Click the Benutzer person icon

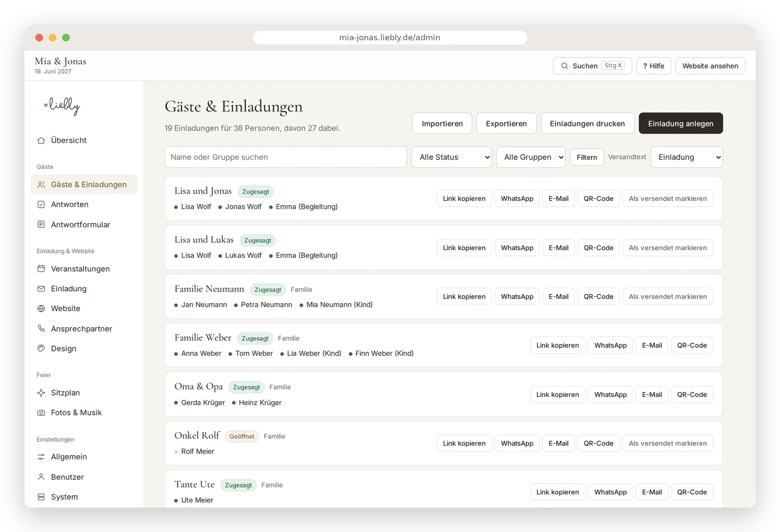[41, 477]
